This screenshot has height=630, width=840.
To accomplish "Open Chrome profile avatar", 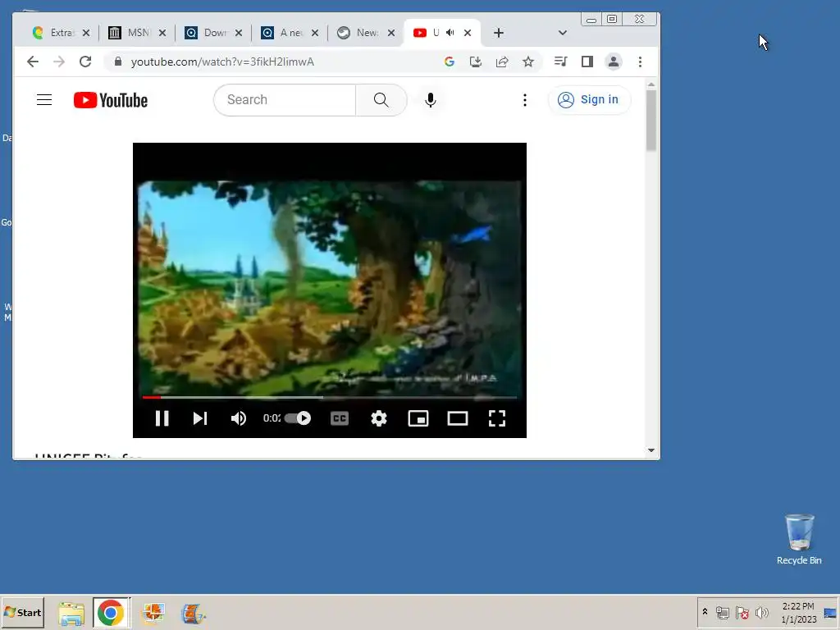I will click(x=614, y=62).
